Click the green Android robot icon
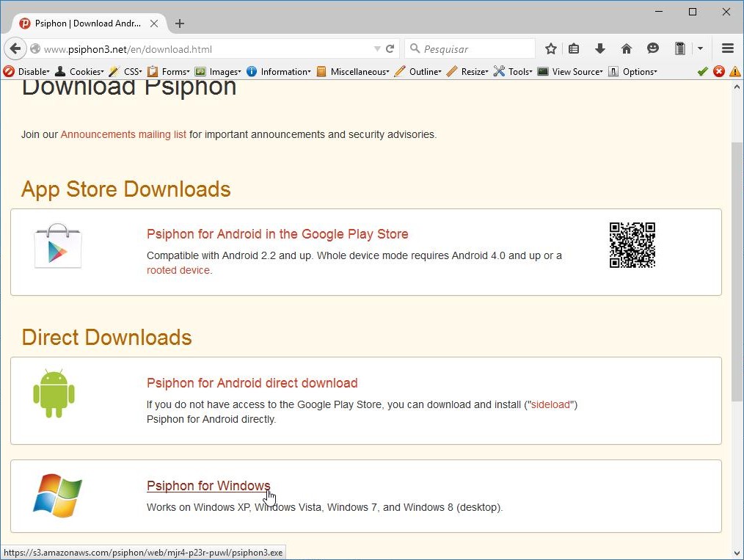744x560 pixels. 54,393
